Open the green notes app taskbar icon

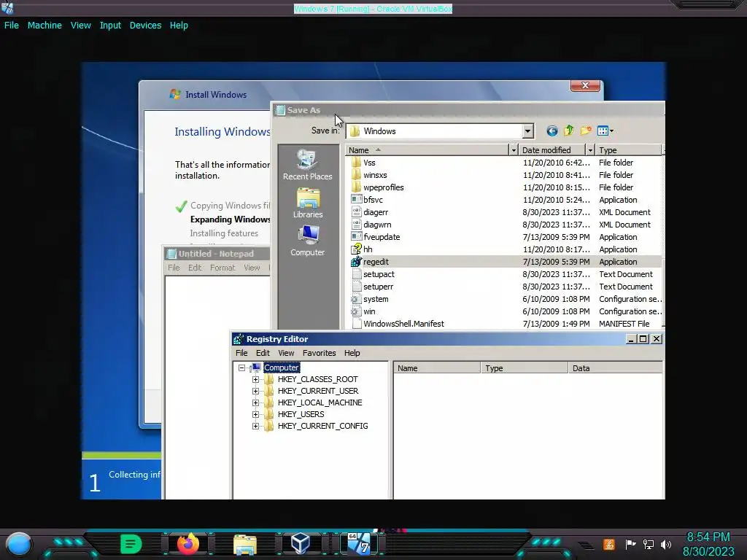[131, 544]
